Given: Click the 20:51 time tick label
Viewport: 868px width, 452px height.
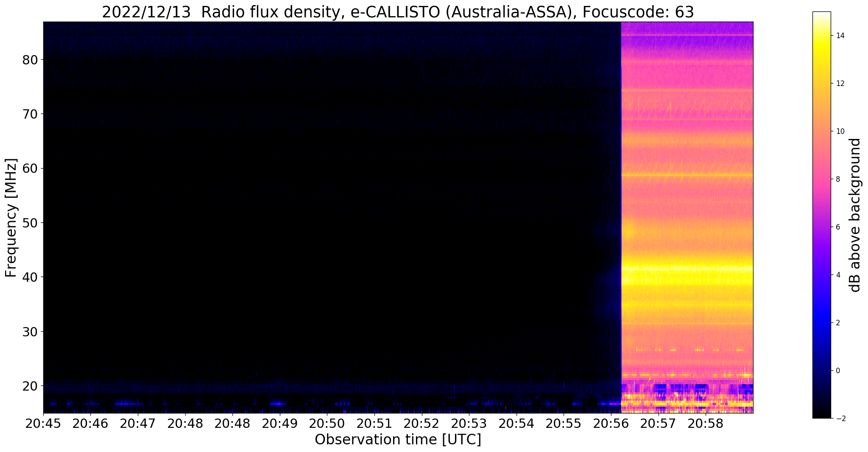Looking at the screenshot, I should (x=374, y=424).
